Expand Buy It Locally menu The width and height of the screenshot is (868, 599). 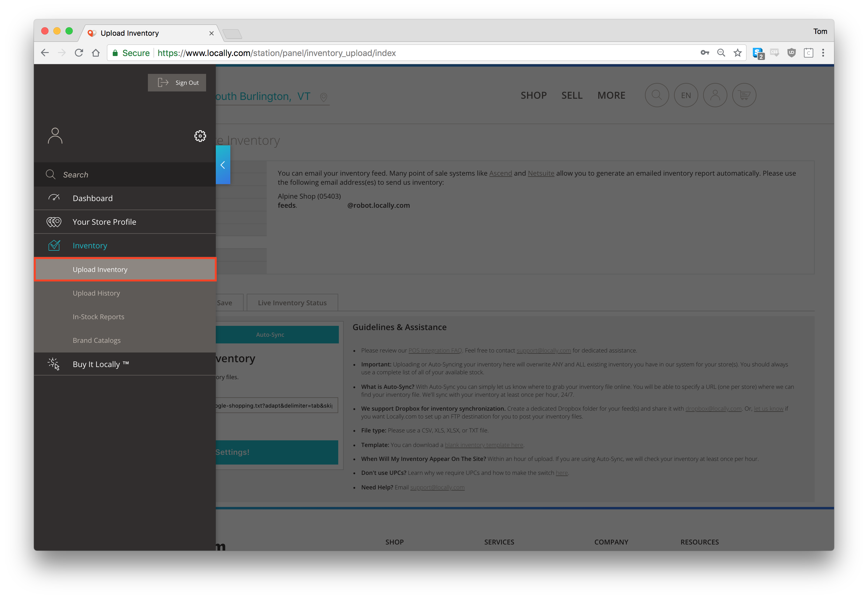coord(100,364)
